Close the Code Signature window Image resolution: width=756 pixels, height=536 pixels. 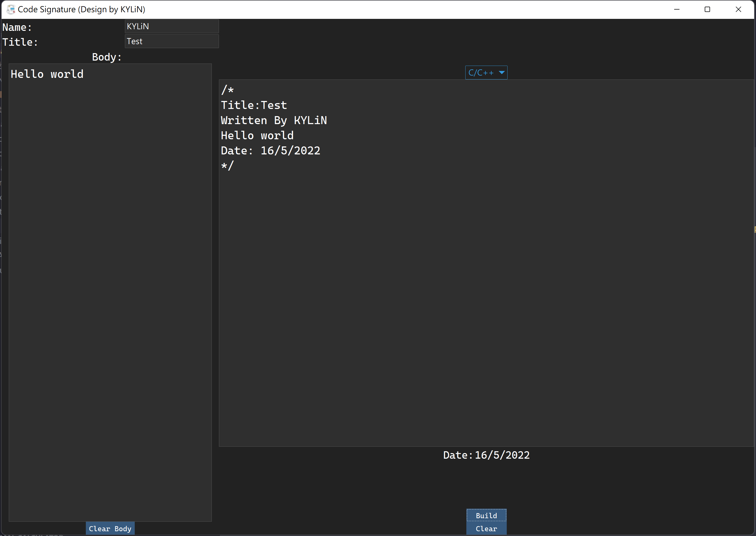pos(738,9)
